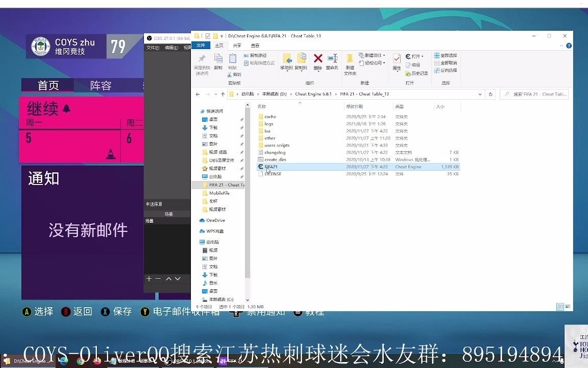This screenshot has height=368, width=588.
Task: Click the Up one level arrow
Action: point(223,94)
